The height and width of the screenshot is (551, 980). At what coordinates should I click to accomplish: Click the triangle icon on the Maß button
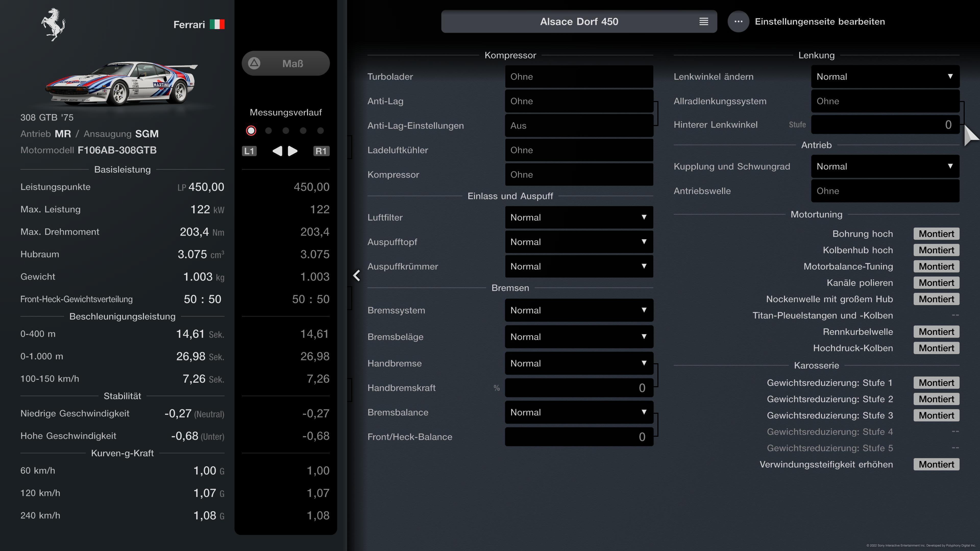(x=254, y=63)
